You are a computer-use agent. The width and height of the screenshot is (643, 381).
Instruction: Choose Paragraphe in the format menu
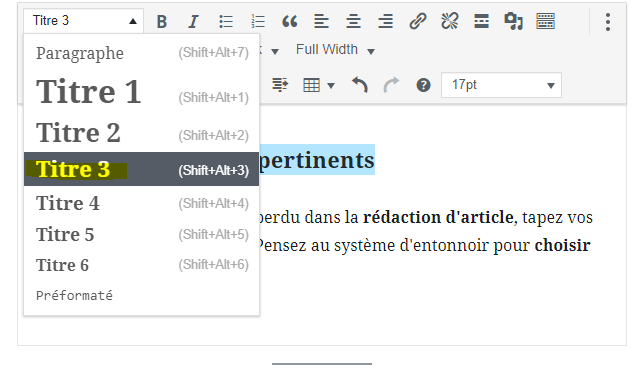pos(141,53)
